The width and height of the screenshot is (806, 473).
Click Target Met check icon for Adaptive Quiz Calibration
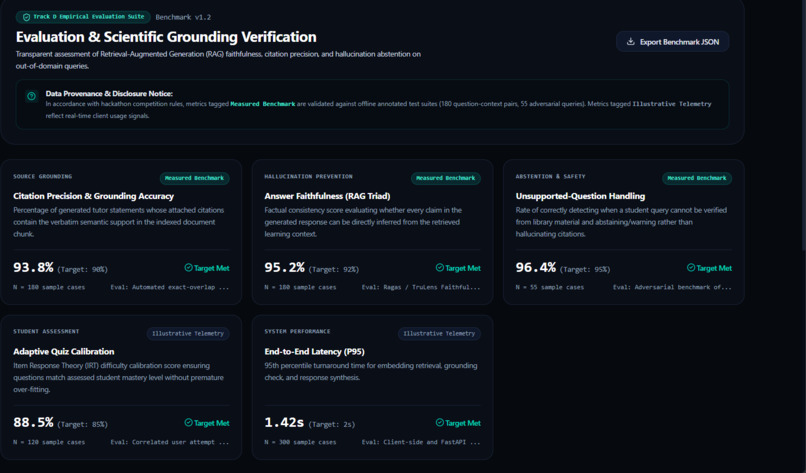pyautogui.click(x=188, y=423)
